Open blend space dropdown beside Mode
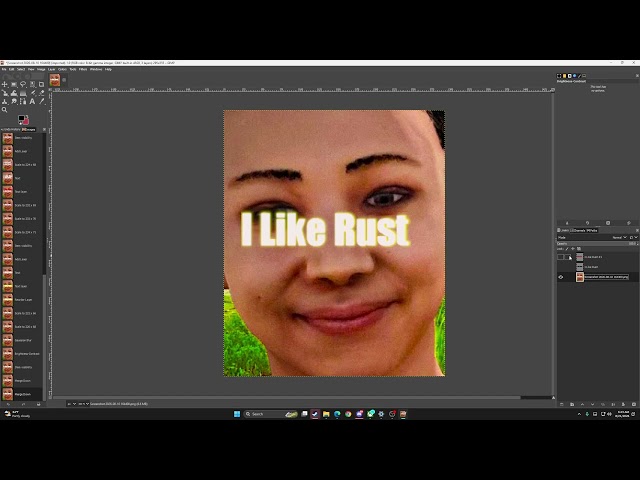 (x=634, y=237)
